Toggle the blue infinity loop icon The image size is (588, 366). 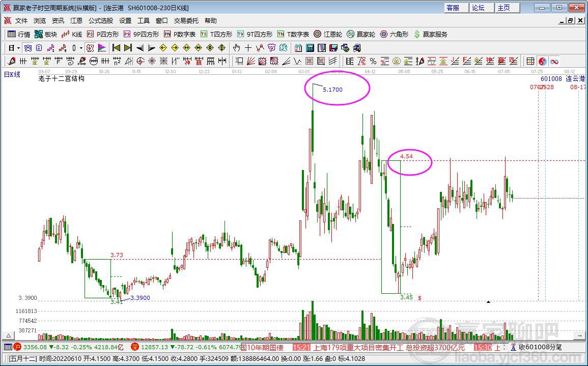[x=554, y=61]
